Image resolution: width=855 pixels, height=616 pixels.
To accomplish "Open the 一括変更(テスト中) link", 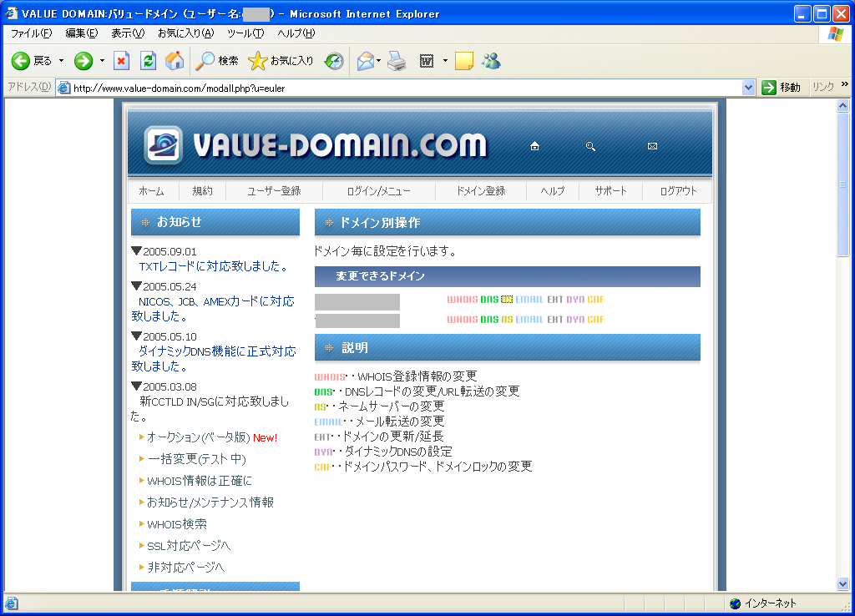I will point(197,459).
